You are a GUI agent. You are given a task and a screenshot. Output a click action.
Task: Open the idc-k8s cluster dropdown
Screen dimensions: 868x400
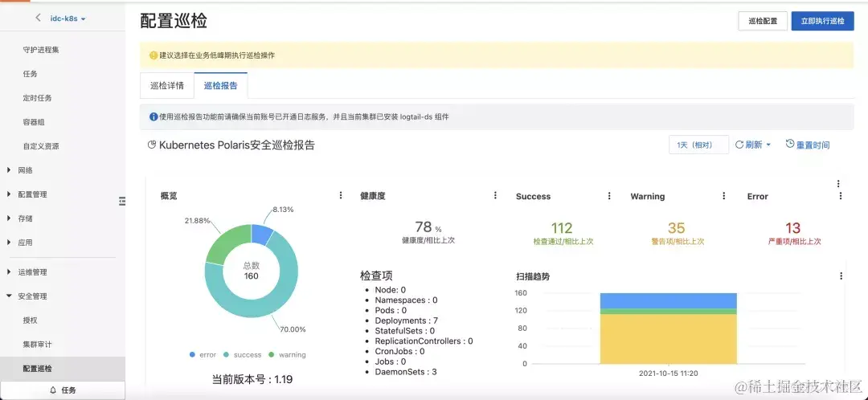(68, 18)
